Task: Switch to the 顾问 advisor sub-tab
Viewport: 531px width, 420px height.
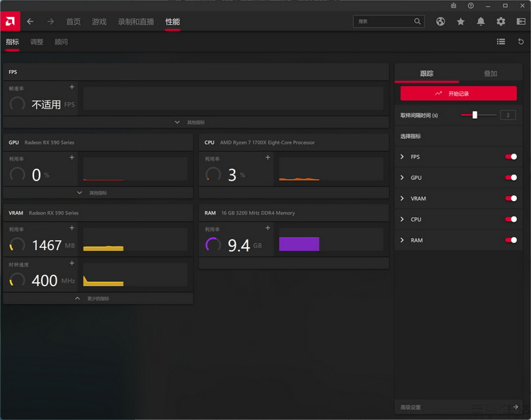Action: pyautogui.click(x=61, y=42)
